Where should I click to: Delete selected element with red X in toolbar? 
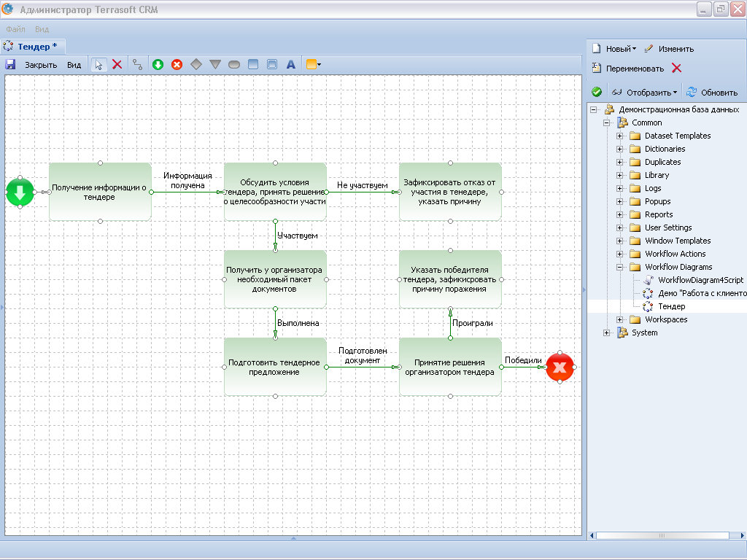click(x=117, y=64)
